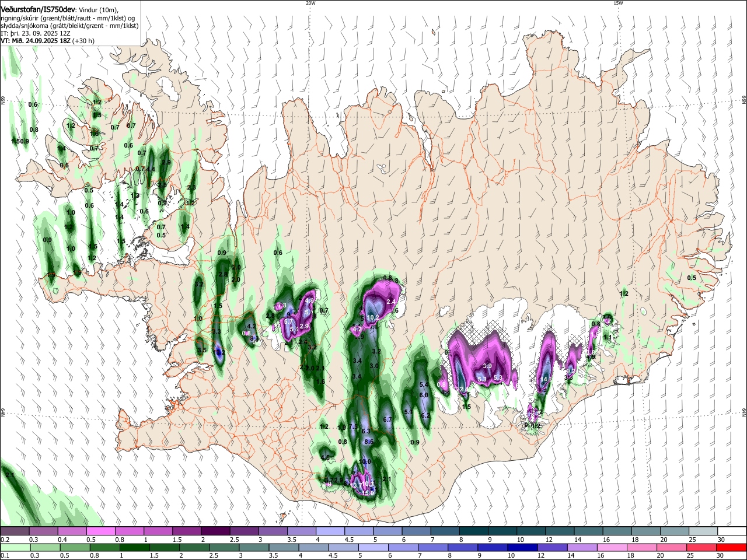Click the 7.5 precipitation value
The height and width of the screenshot is (560, 747).
(352, 426)
